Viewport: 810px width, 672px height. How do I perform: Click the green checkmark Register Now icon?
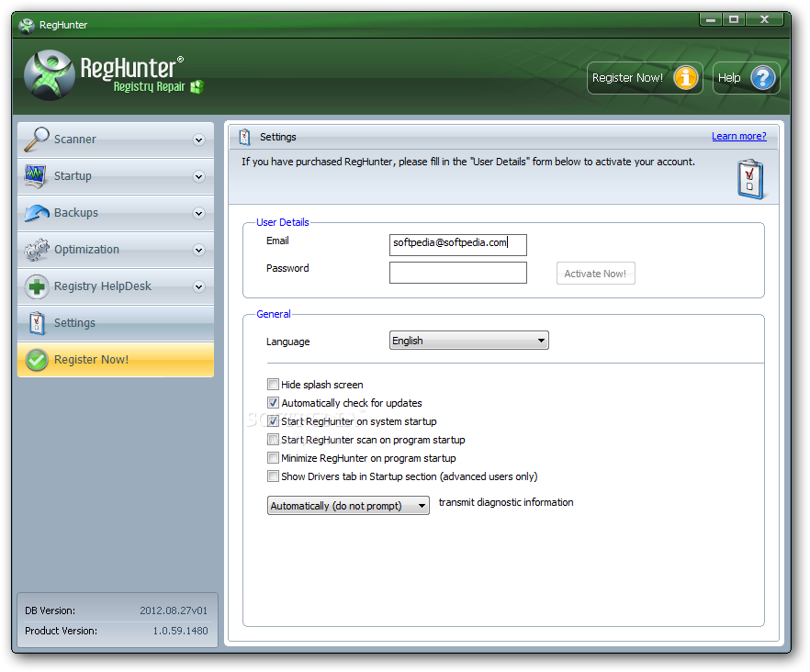(x=37, y=360)
